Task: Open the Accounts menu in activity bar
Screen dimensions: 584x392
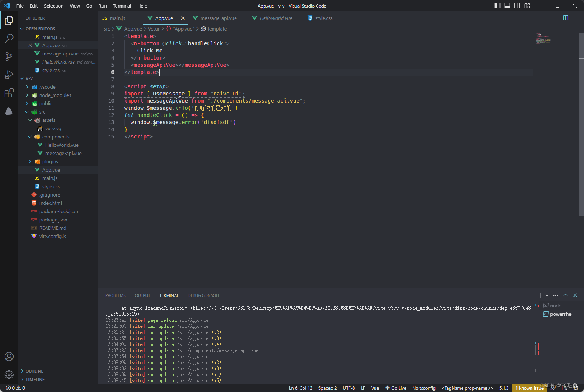Action: tap(9, 357)
